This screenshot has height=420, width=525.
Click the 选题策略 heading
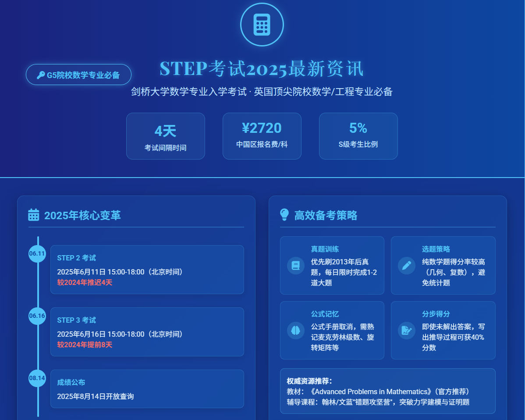tap(436, 249)
